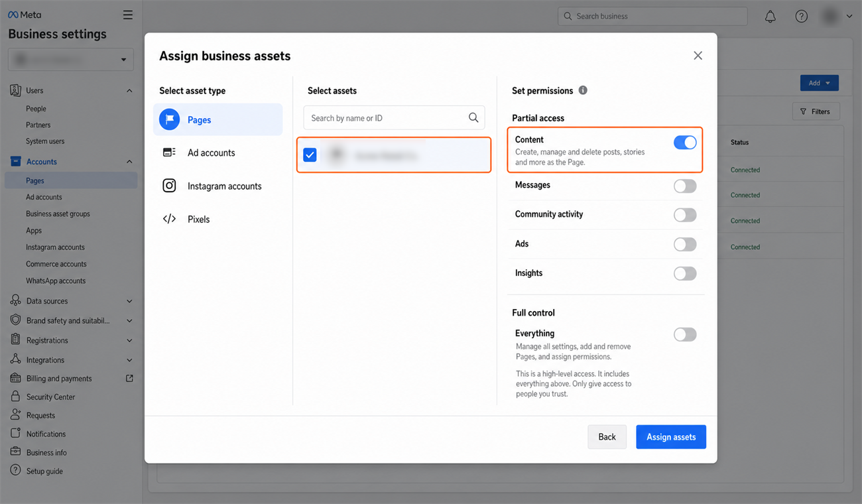Image resolution: width=862 pixels, height=504 pixels.
Task: Uncheck the selected page checkbox
Action: tap(310, 155)
